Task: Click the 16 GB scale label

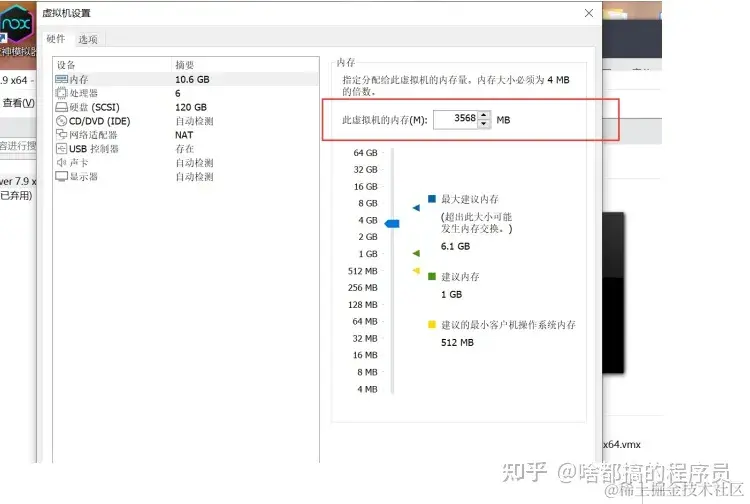Action: (x=365, y=186)
